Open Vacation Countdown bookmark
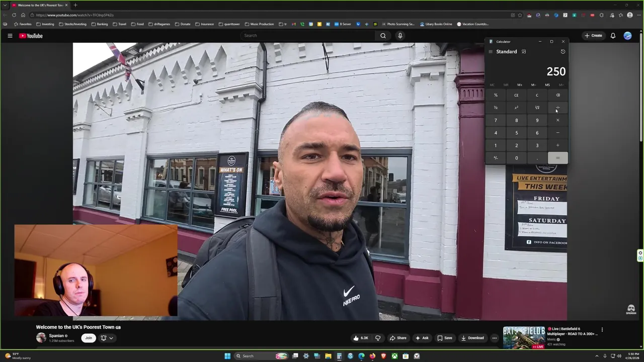The width and height of the screenshot is (644, 362). pos(472,24)
